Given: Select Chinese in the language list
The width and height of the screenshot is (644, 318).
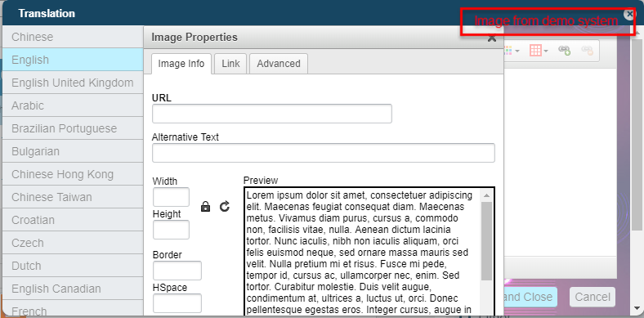Looking at the screenshot, I should pos(73,37).
